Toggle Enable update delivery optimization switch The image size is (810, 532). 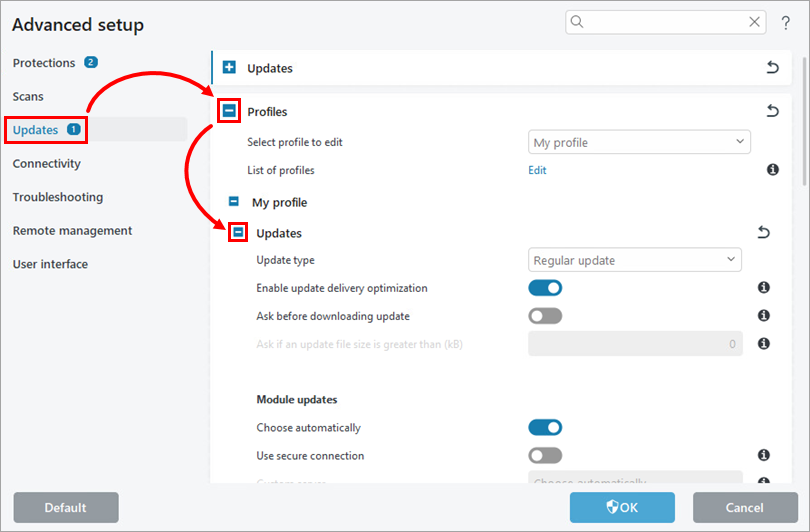(x=545, y=288)
